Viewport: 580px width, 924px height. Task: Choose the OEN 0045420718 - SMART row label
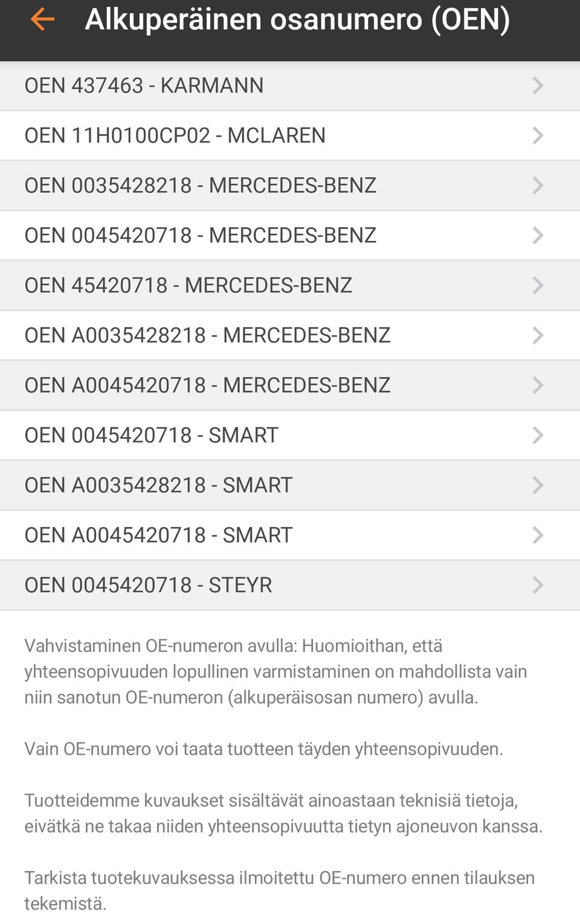pyautogui.click(x=152, y=435)
